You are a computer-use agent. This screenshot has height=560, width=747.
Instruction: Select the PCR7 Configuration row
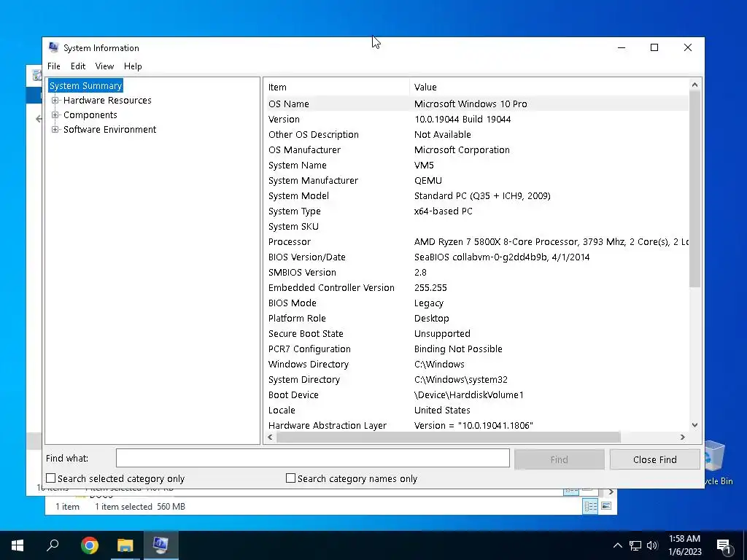tap(476, 349)
